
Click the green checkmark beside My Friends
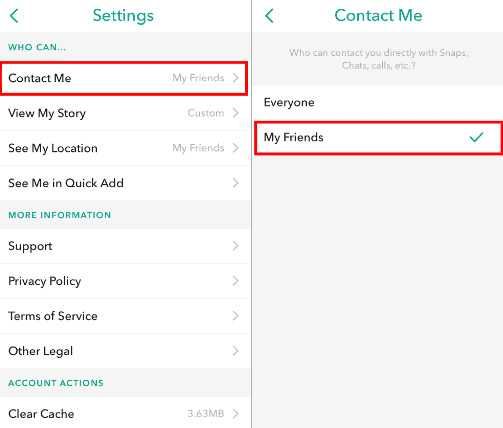coord(476,137)
